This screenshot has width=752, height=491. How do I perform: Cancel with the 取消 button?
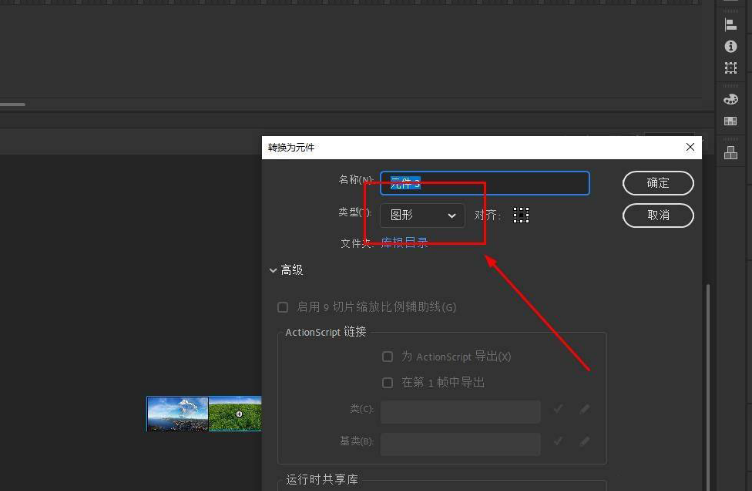658,215
